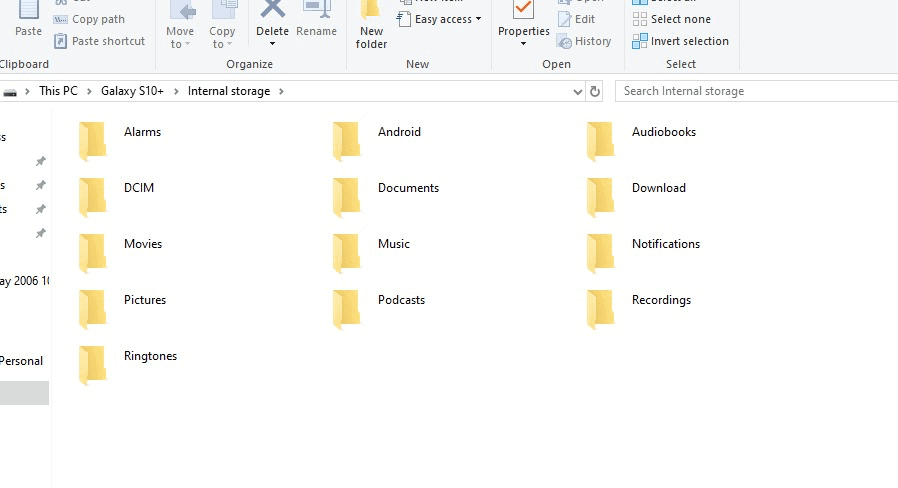Expand the Properties dropdown arrow

[x=523, y=44]
